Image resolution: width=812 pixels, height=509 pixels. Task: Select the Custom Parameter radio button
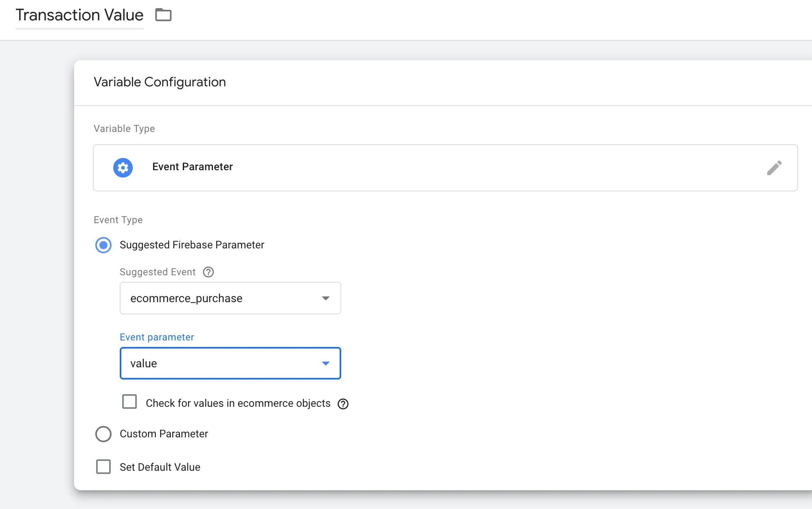pyautogui.click(x=103, y=434)
